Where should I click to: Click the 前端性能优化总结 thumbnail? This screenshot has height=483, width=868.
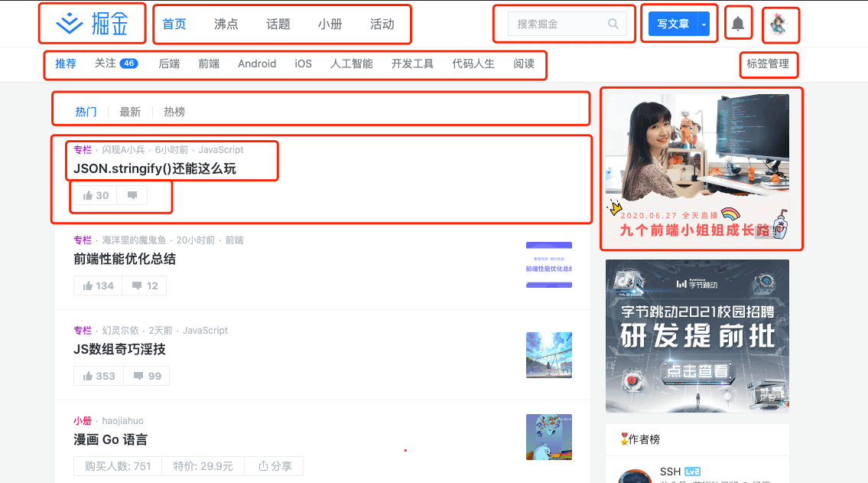tap(548, 265)
